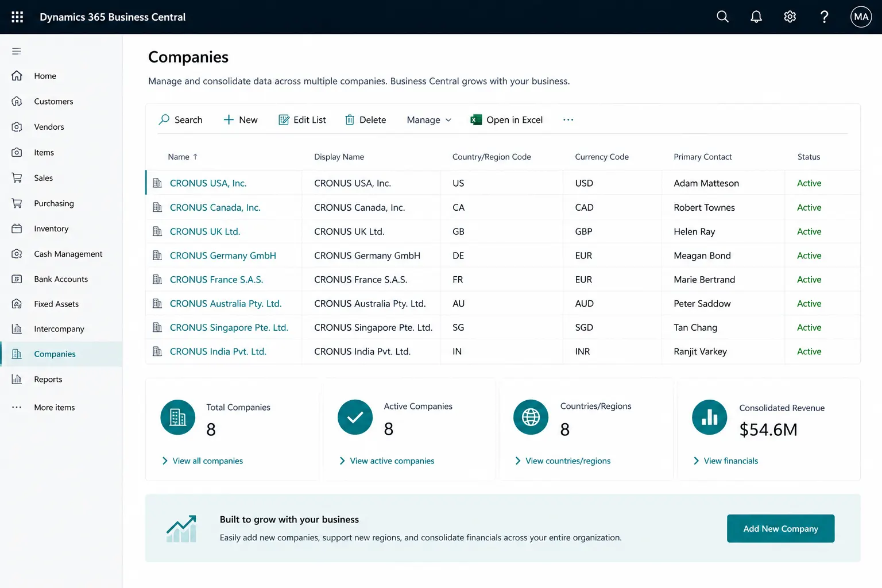Click New in the toolbar
The width and height of the screenshot is (882, 588).
tap(241, 120)
